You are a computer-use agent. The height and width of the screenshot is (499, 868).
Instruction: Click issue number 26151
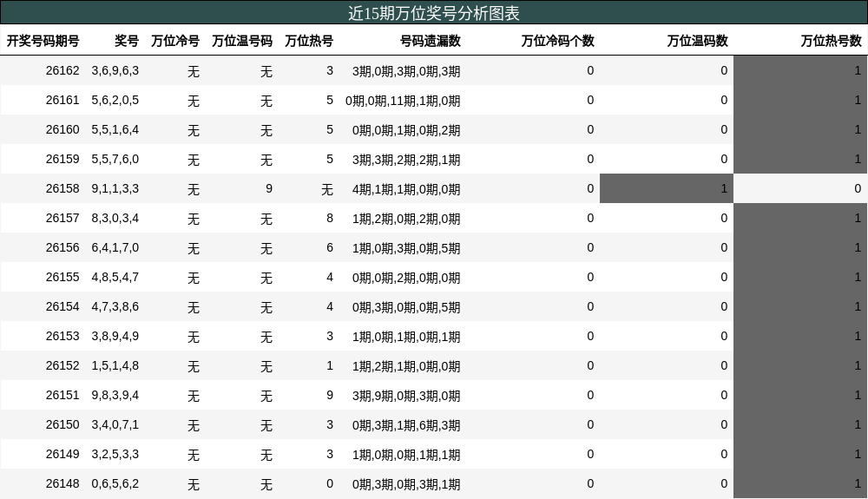click(x=62, y=395)
